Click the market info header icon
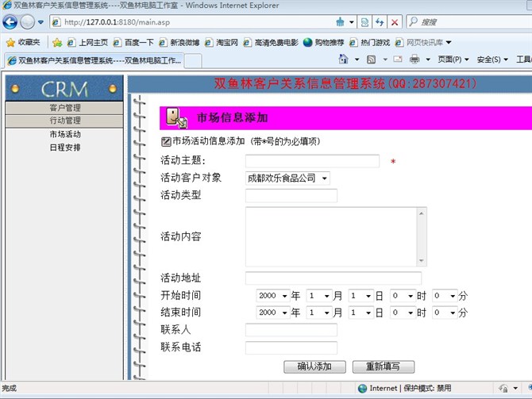532x399 pixels. point(176,117)
